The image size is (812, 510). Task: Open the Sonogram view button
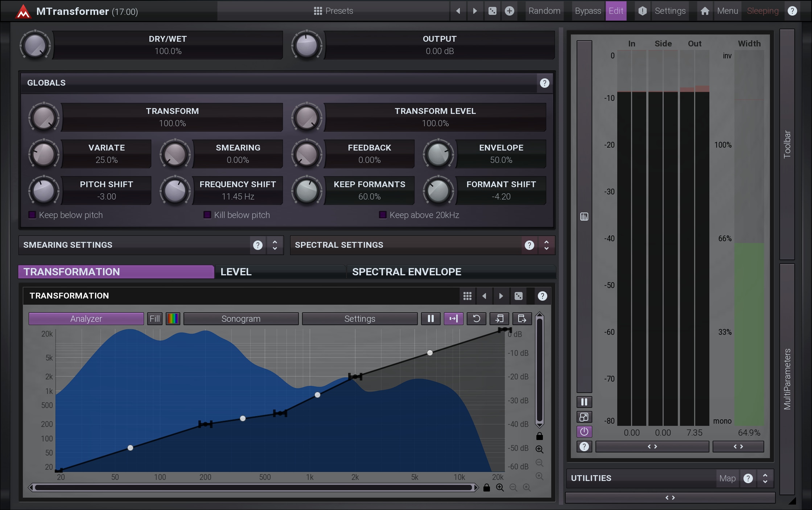(241, 318)
